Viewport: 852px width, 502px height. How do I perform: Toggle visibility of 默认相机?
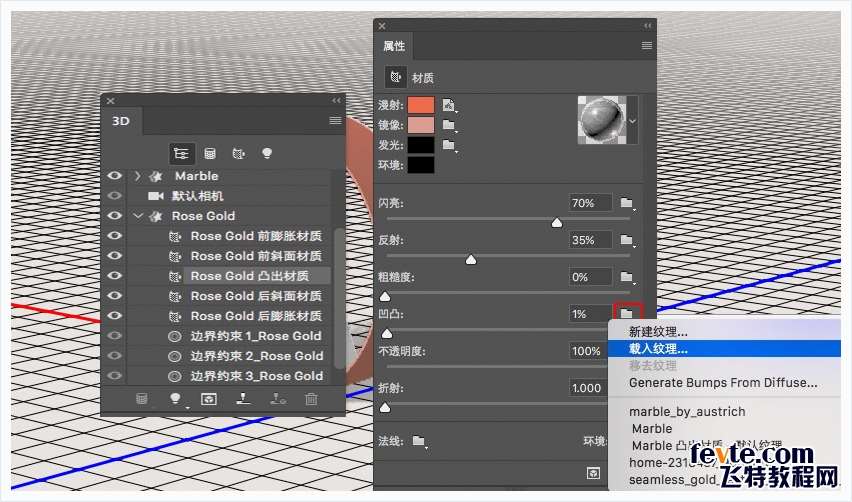coord(114,196)
